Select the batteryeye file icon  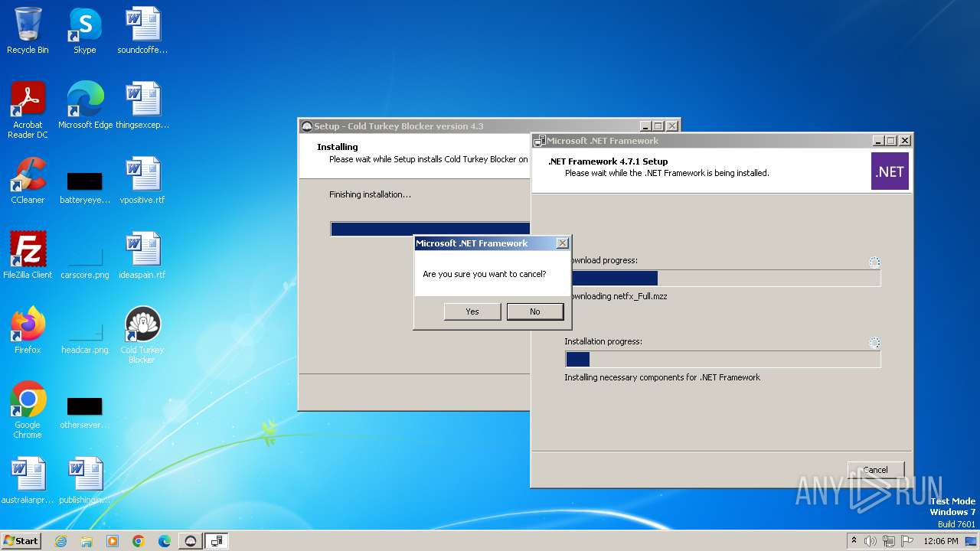(x=84, y=186)
